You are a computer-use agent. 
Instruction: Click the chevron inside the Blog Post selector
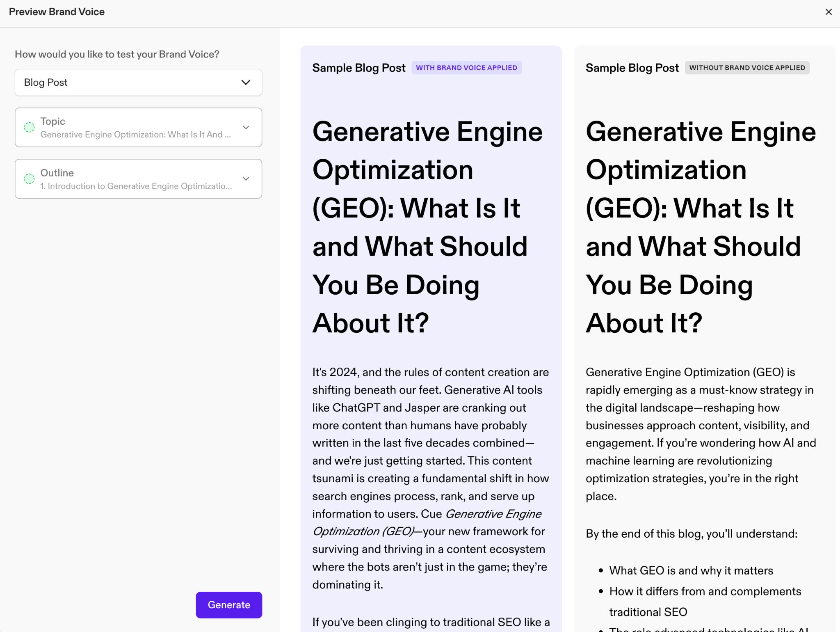[245, 82]
